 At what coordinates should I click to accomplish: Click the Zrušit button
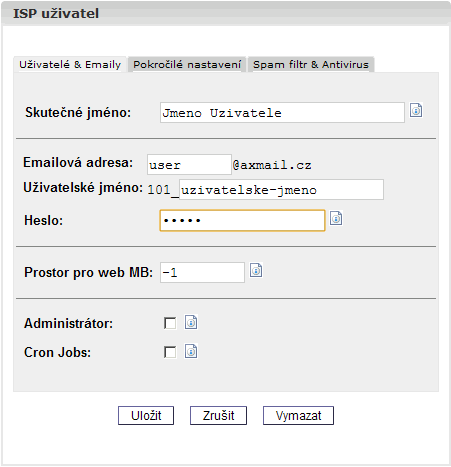[x=218, y=415]
